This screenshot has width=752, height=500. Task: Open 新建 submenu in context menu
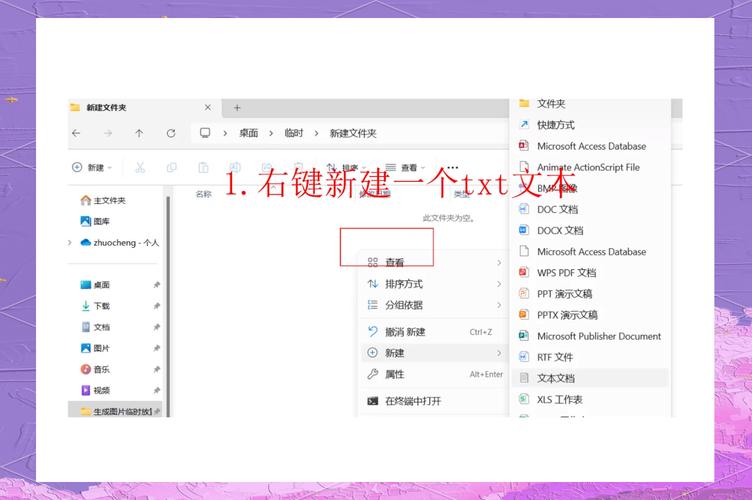point(434,353)
